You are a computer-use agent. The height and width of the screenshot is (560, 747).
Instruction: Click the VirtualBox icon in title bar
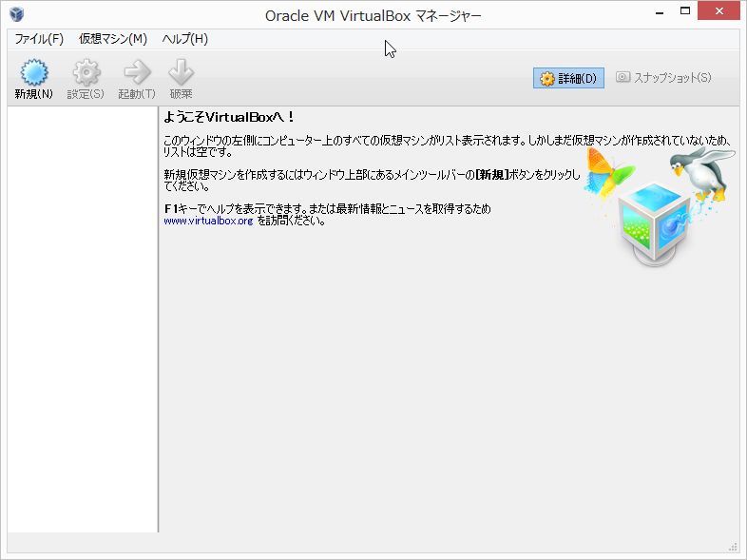point(17,14)
